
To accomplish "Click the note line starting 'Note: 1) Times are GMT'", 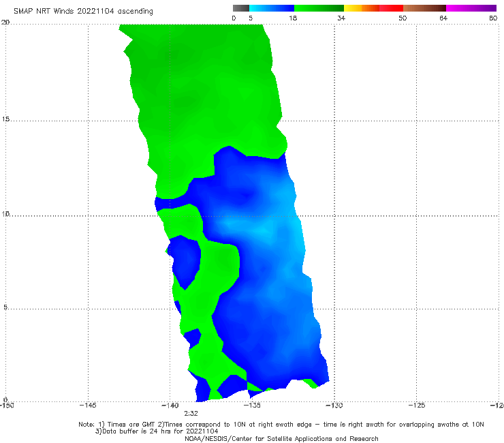I will [281, 425].
